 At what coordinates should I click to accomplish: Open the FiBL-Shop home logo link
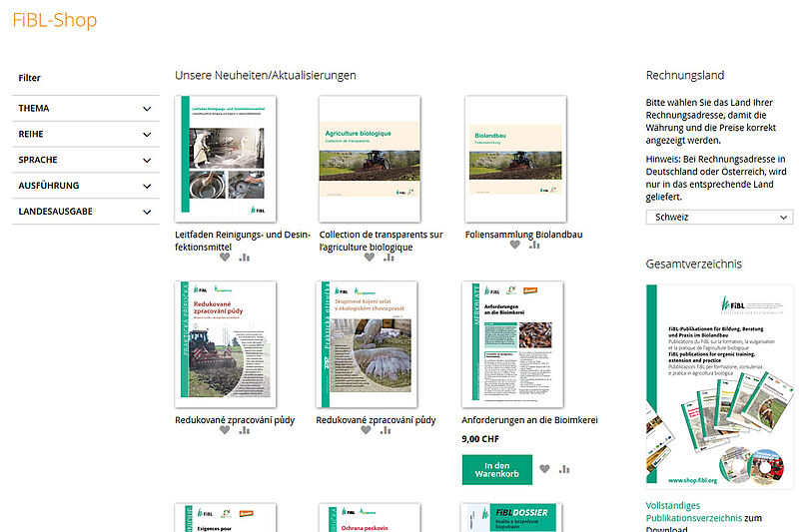pyautogui.click(x=55, y=20)
